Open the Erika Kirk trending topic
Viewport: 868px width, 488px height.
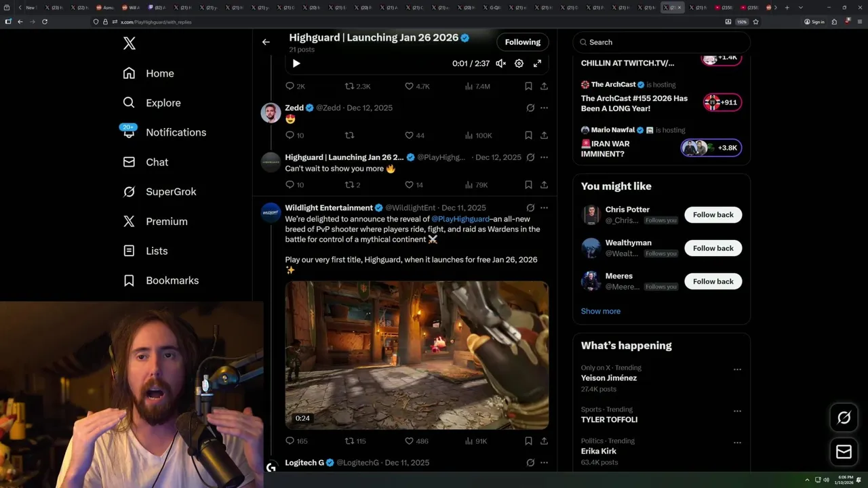599,451
